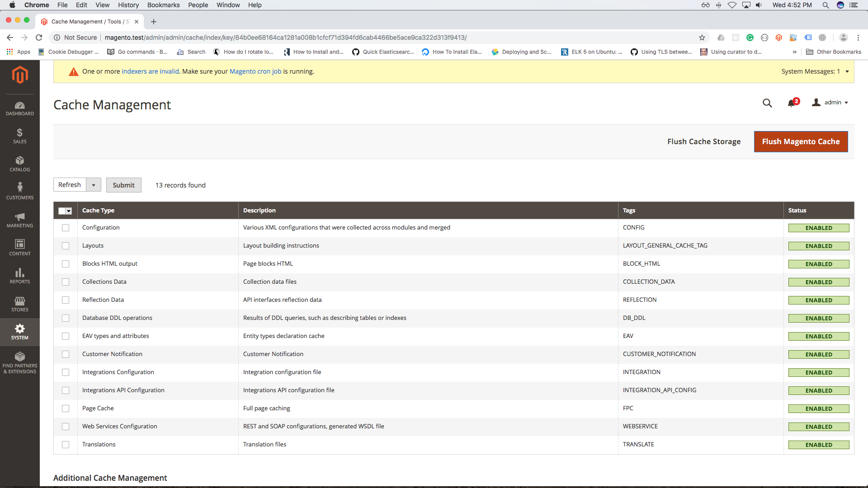Open the Sales menu in sidebar

click(19, 136)
